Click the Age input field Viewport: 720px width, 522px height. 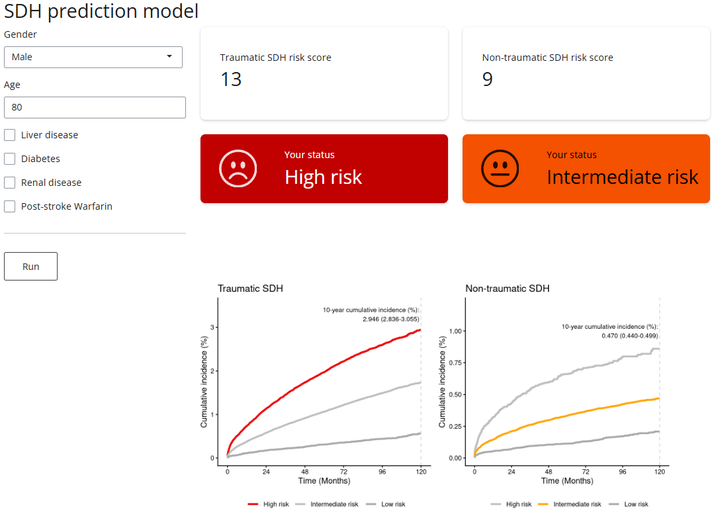(95, 107)
